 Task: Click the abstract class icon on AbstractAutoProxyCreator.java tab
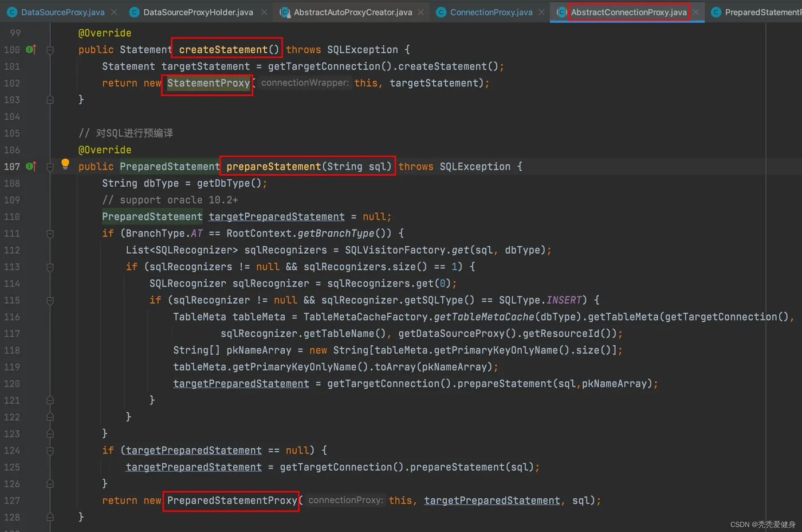[284, 12]
